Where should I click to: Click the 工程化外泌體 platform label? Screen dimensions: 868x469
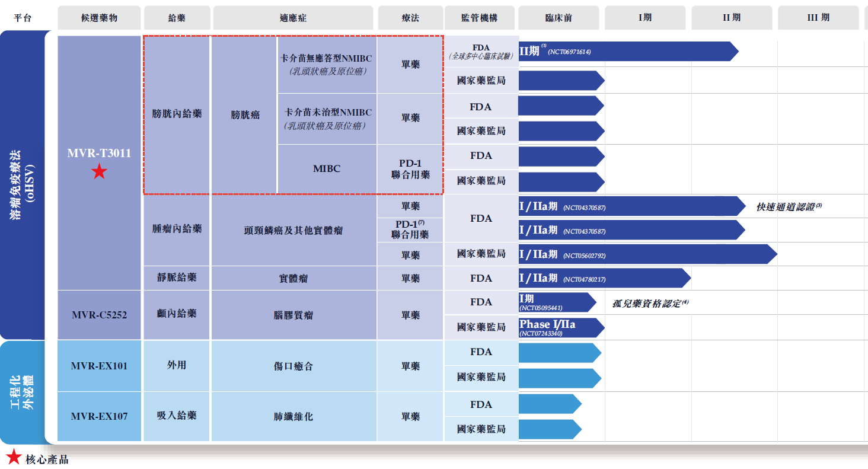22,391
